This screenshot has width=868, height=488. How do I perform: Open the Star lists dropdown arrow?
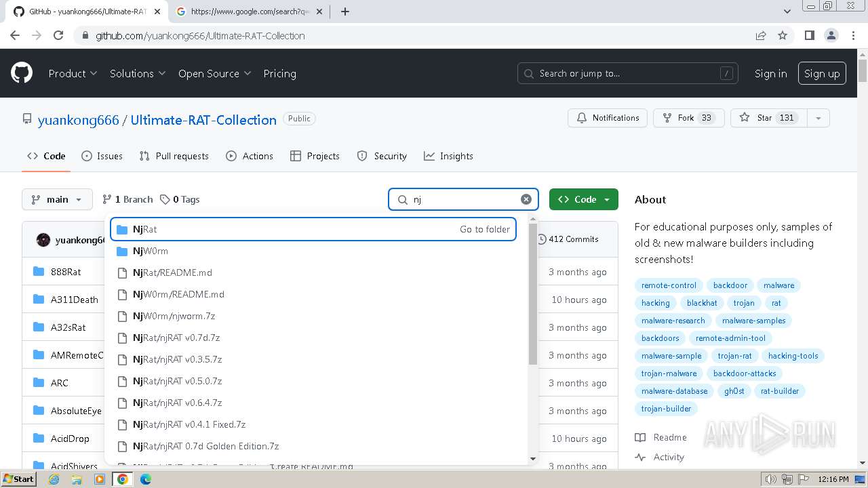click(x=818, y=118)
